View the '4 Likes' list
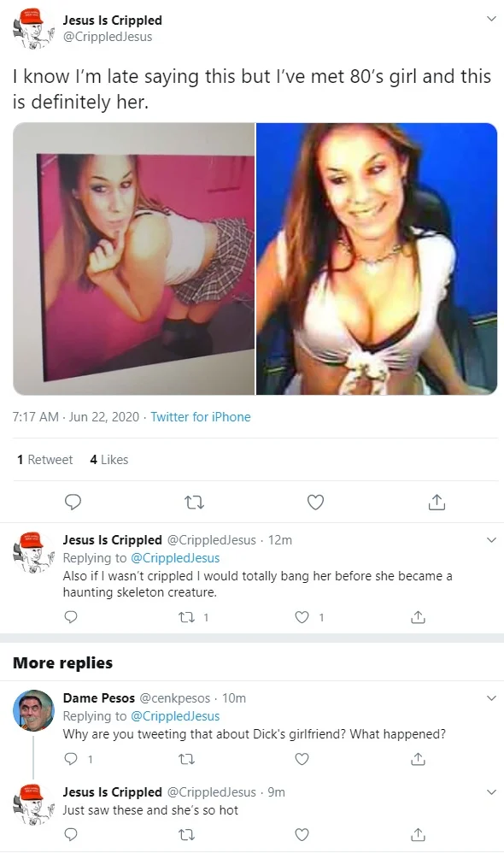The height and width of the screenshot is (853, 504). pos(109,460)
